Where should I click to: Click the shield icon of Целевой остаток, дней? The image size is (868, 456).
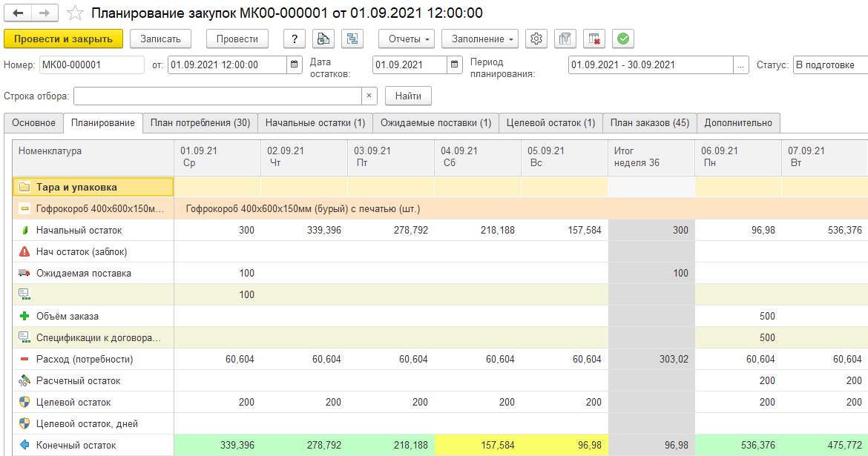click(24, 424)
